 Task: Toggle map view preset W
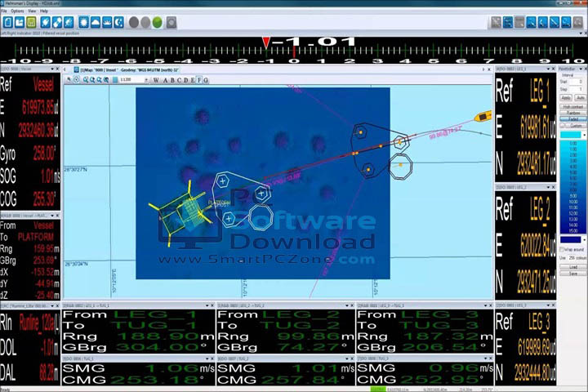[156, 80]
